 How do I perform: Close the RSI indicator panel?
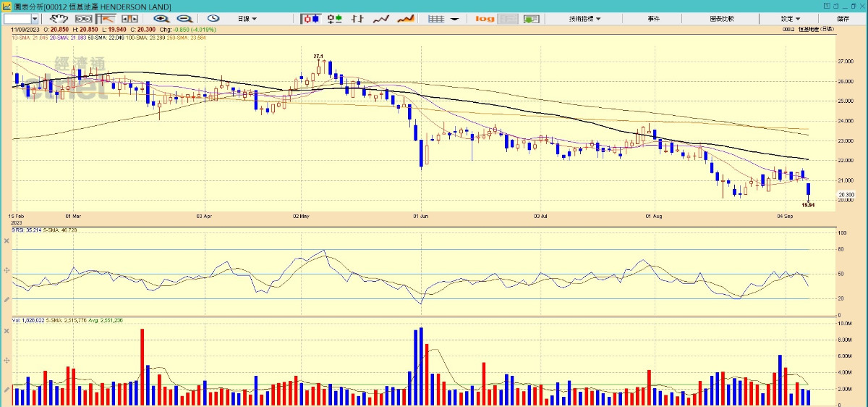pyautogui.click(x=7, y=240)
